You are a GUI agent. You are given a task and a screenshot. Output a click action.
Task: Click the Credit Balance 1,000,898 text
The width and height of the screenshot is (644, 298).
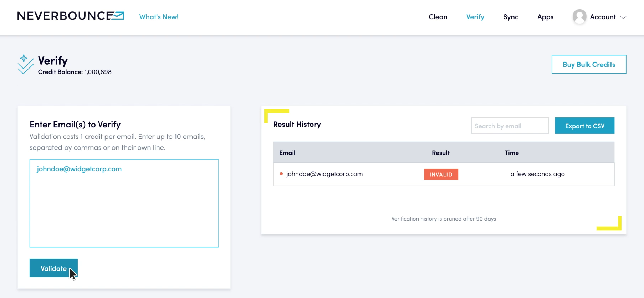75,72
